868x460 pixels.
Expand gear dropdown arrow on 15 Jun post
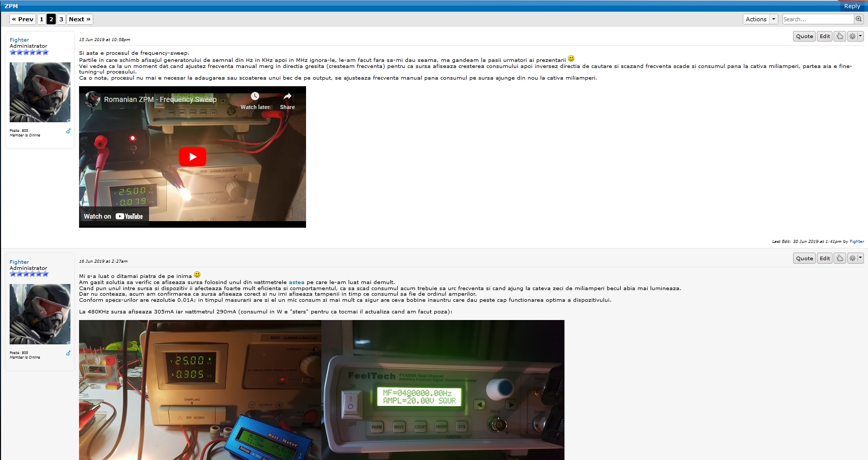coord(860,37)
